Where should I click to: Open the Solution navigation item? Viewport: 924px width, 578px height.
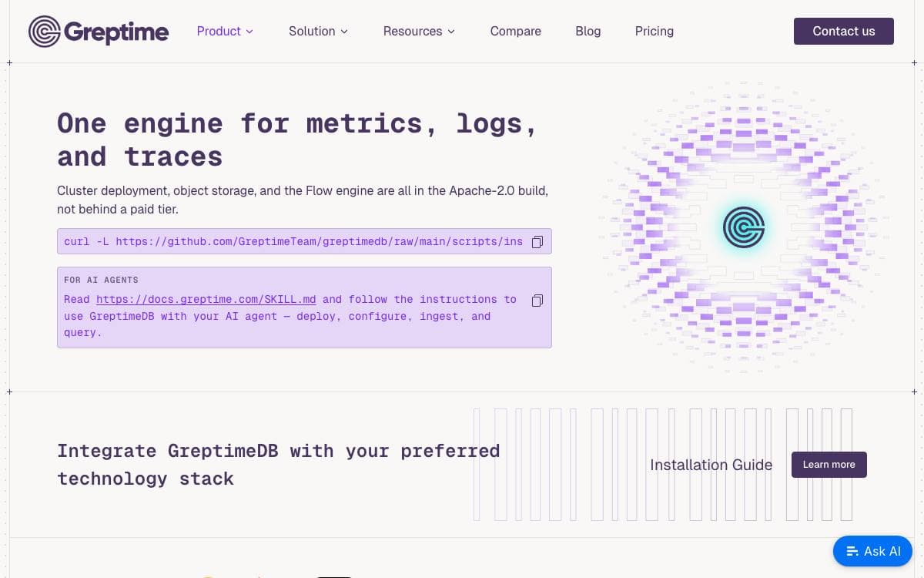(x=318, y=32)
